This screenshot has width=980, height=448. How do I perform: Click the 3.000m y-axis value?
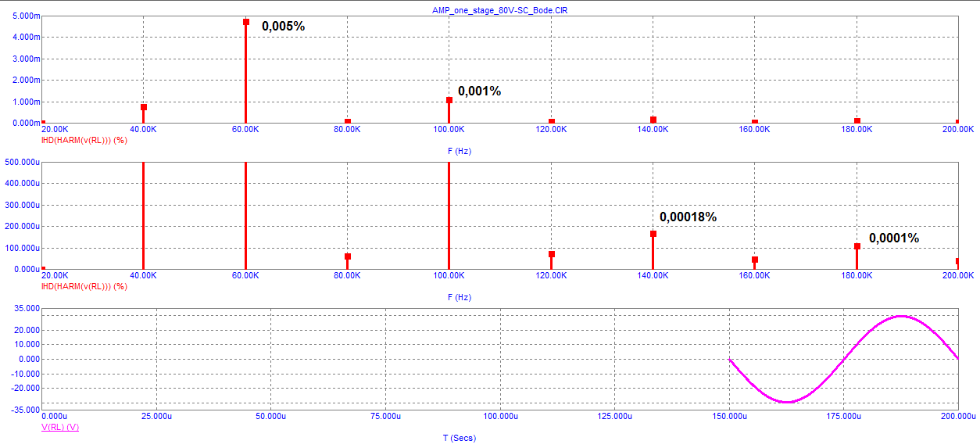tap(27, 59)
